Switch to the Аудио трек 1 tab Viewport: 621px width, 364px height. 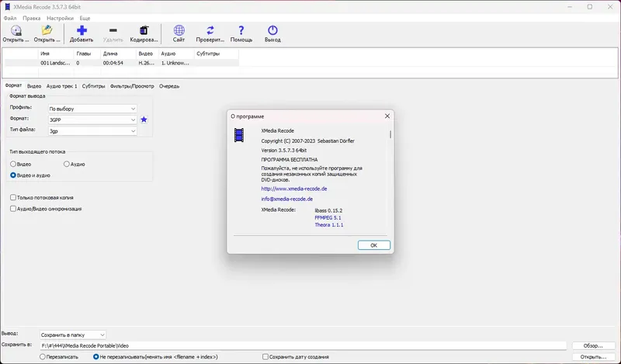pos(62,86)
